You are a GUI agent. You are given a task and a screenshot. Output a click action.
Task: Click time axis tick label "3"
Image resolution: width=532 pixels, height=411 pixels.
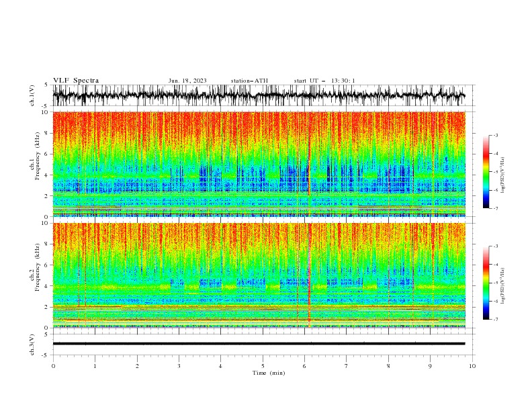tap(179, 366)
